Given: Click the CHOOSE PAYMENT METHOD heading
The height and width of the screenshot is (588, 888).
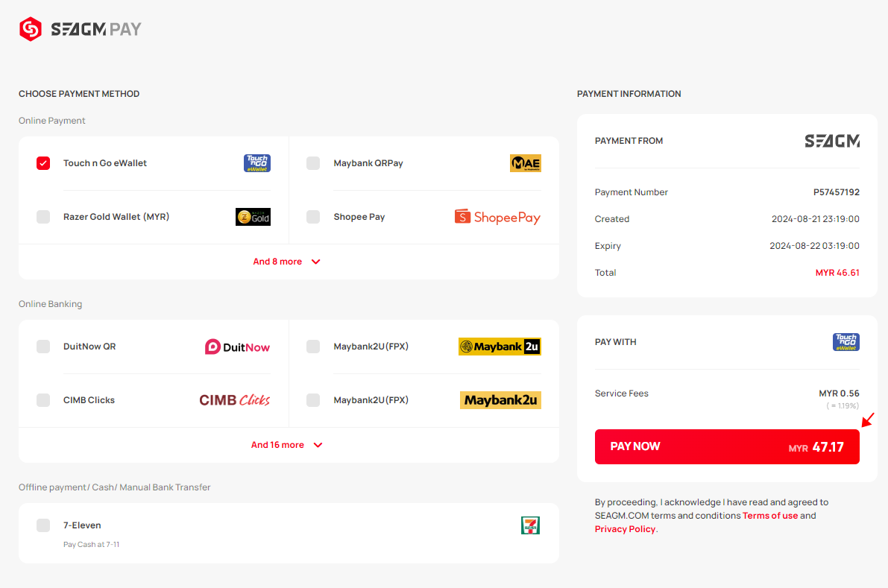Looking at the screenshot, I should pos(79,94).
